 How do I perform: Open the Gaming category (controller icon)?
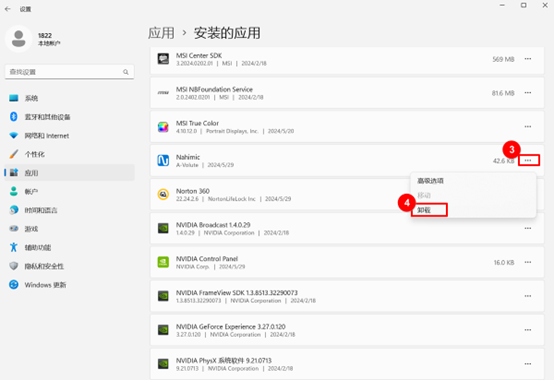point(69,229)
